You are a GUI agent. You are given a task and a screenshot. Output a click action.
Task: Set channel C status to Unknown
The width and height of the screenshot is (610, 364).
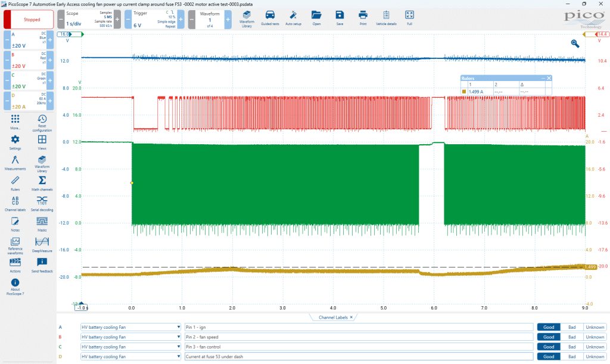[x=595, y=347]
